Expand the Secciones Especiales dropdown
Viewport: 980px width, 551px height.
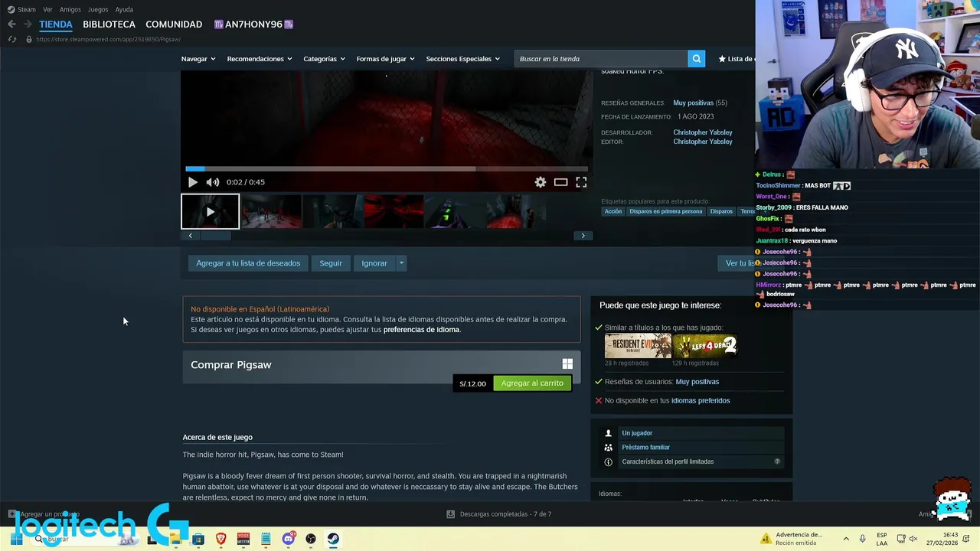tap(462, 59)
